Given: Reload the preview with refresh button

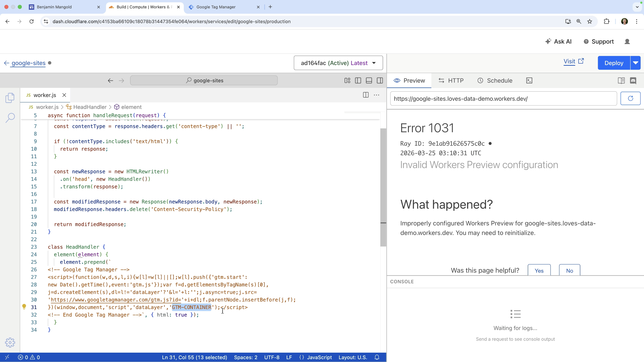Looking at the screenshot, I should pyautogui.click(x=631, y=98).
